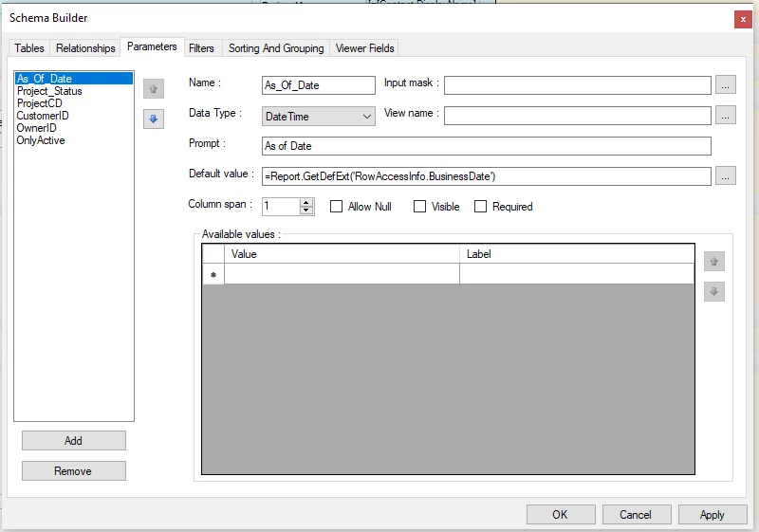This screenshot has width=759, height=532.
Task: Open View name ellipsis browse button
Action: (x=725, y=115)
